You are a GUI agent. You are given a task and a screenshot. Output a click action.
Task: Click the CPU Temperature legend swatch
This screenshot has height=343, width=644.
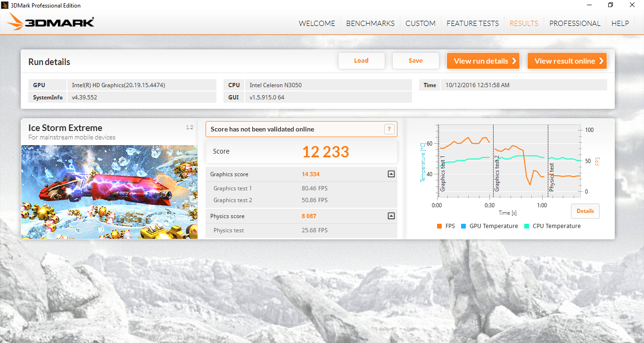tap(527, 226)
